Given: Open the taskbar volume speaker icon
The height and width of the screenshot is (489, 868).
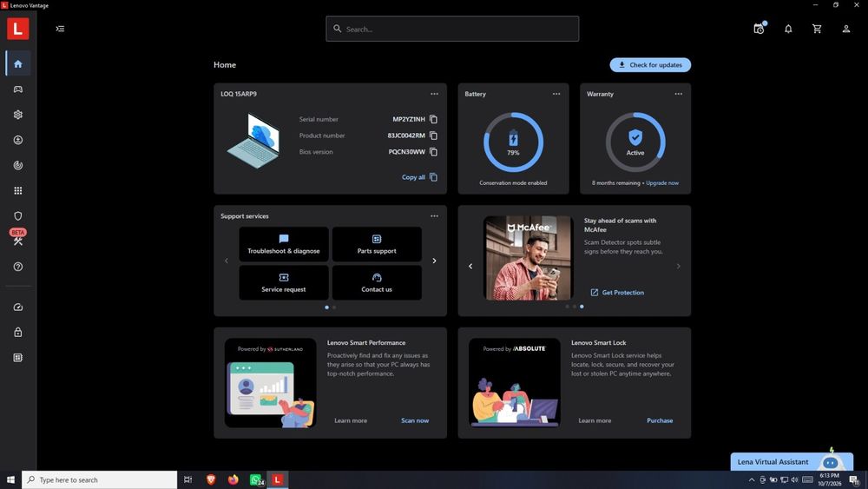Looking at the screenshot, I should (794, 479).
